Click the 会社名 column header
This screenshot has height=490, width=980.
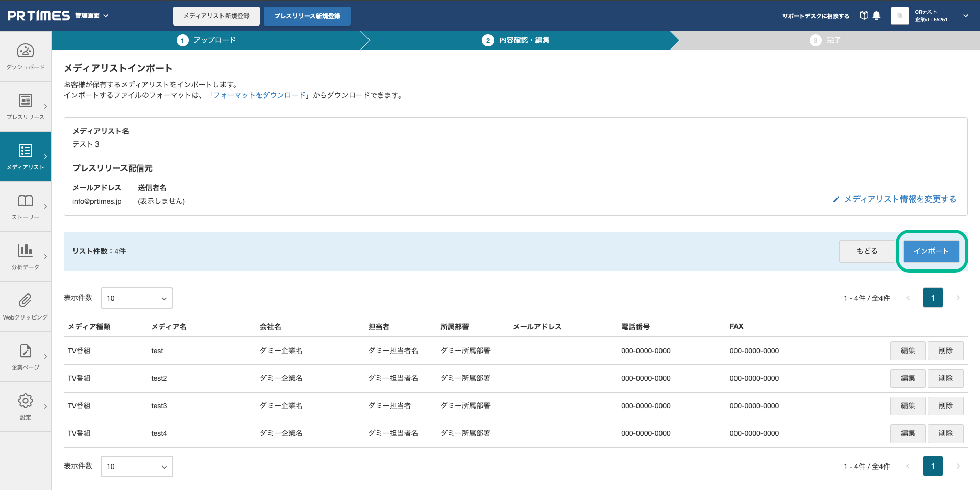pyautogui.click(x=271, y=327)
